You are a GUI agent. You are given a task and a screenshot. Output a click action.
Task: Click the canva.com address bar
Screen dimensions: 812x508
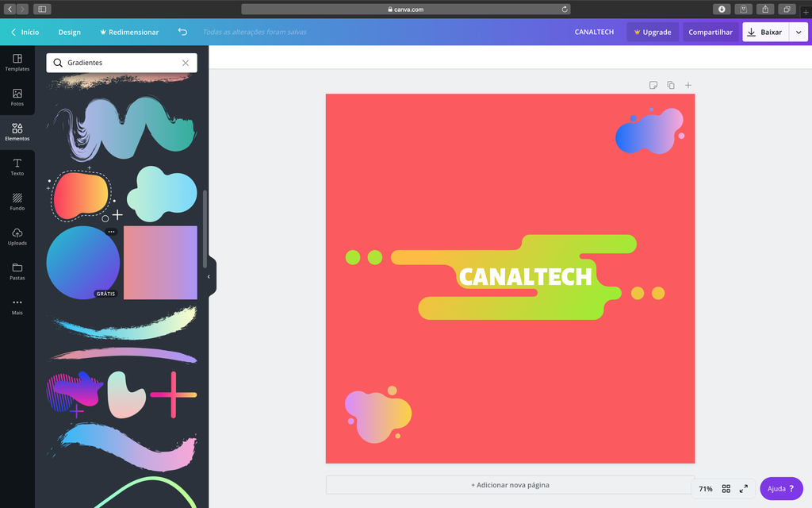406,10
